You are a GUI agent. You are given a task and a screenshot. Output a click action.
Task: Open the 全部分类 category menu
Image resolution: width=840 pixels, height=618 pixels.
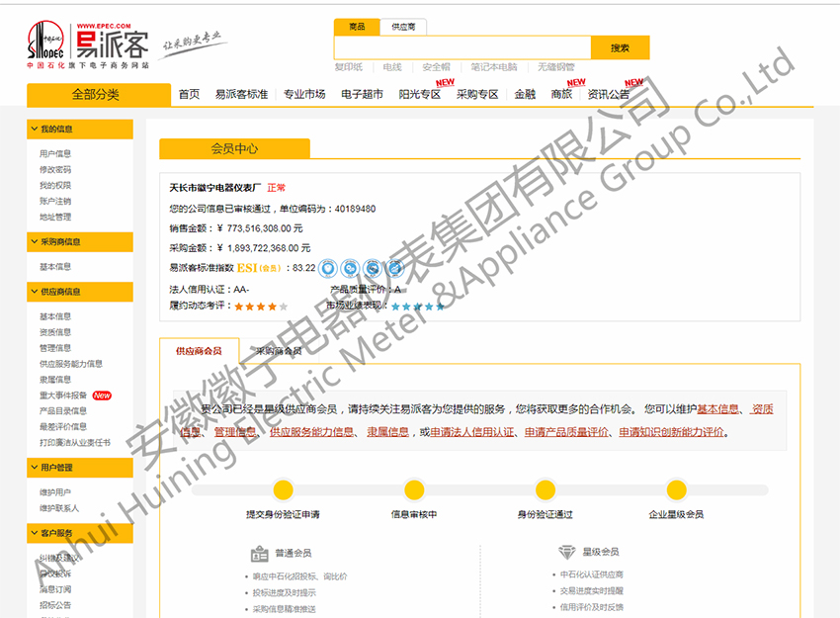[99, 95]
